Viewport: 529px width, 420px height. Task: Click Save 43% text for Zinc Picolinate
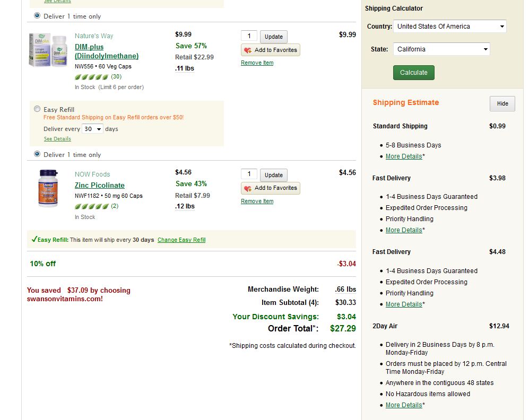point(191,183)
